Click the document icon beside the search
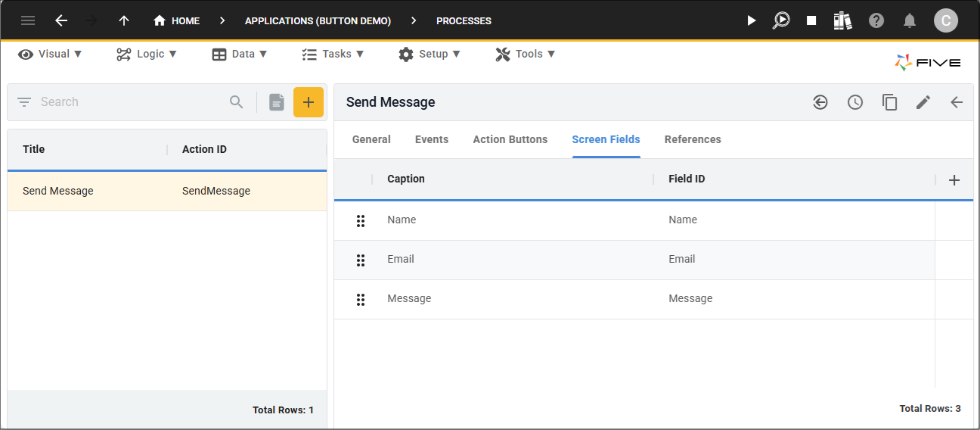This screenshot has width=980, height=430. coord(277,102)
